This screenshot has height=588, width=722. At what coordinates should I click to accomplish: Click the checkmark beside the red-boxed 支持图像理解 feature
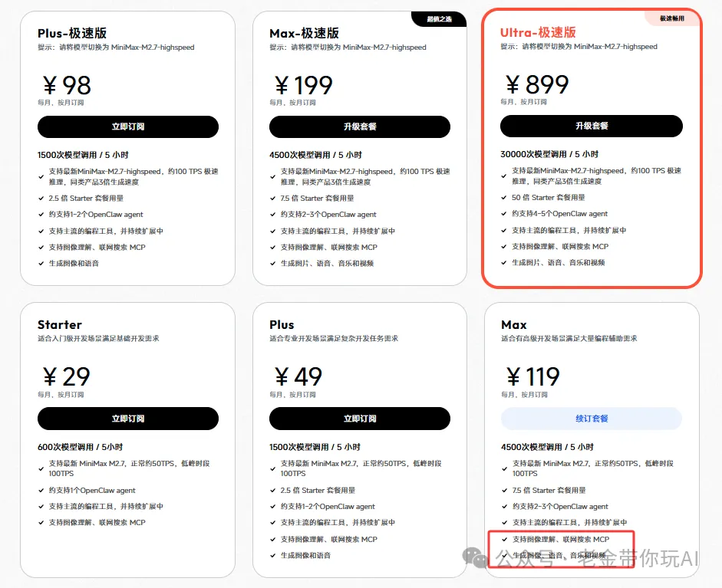504,540
